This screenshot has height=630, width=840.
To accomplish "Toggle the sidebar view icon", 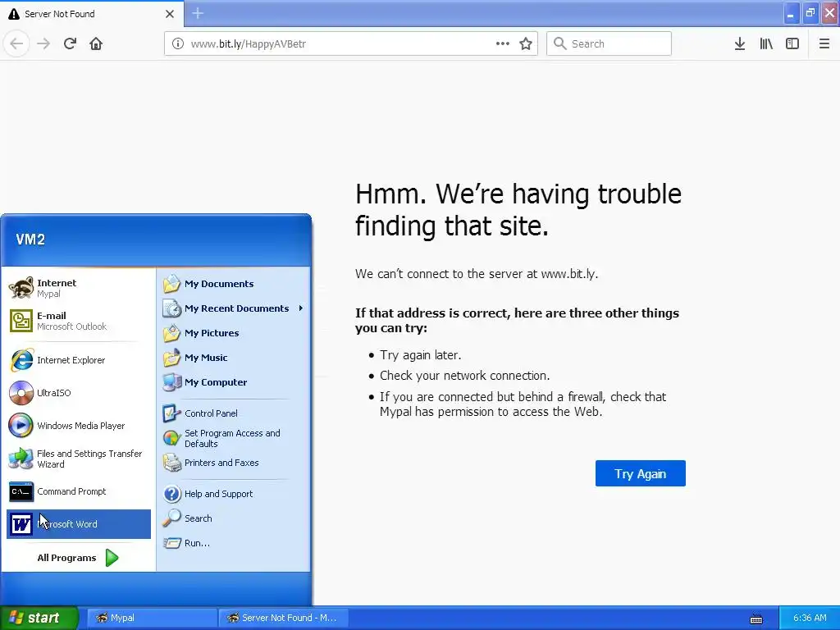I will point(792,43).
